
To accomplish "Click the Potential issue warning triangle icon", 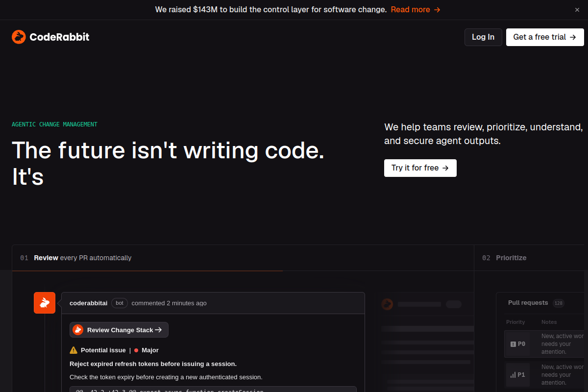I will tap(73, 350).
